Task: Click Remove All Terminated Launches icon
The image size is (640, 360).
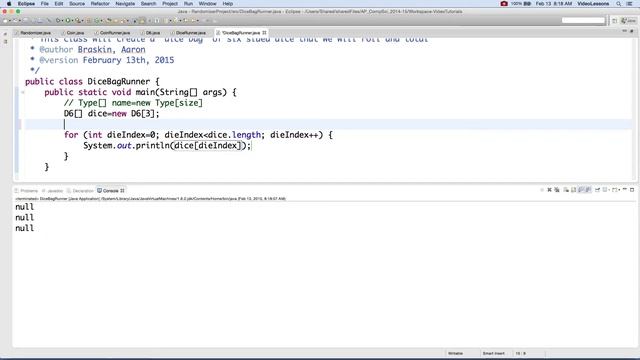Action: 557,190
